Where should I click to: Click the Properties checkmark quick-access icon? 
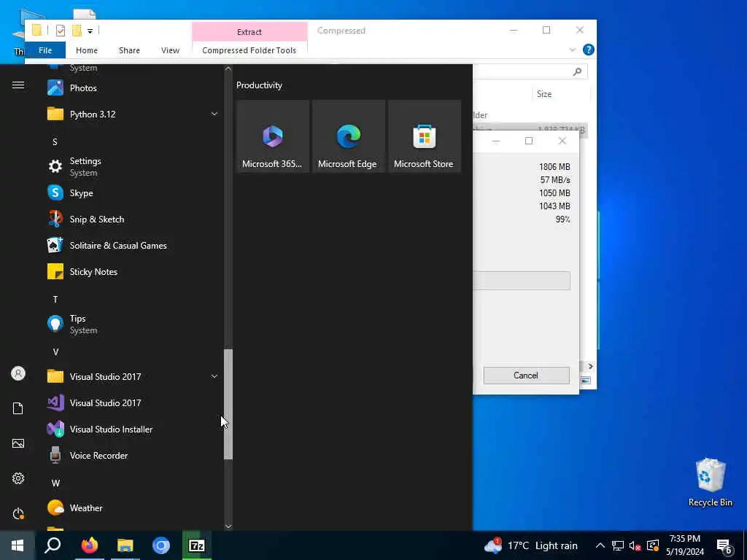tap(61, 31)
